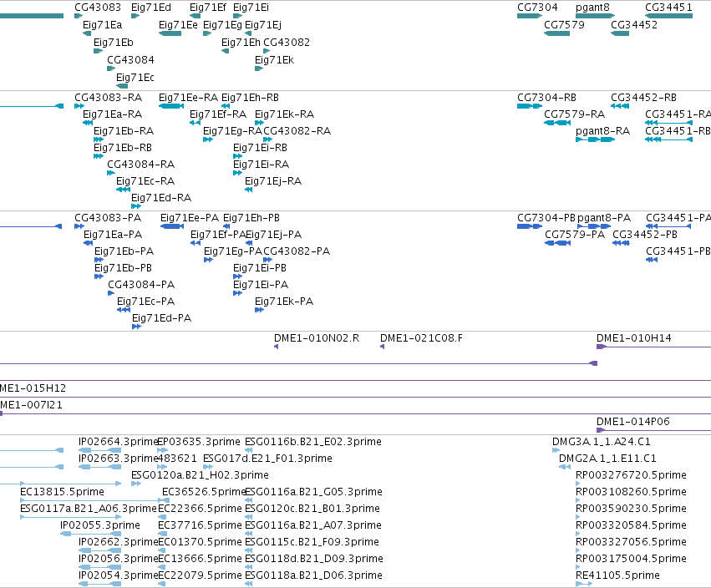Select EST ESG0115c.B21_F09.3prime
Image resolution: width=711 pixels, height=588 pixels.
[312, 542]
